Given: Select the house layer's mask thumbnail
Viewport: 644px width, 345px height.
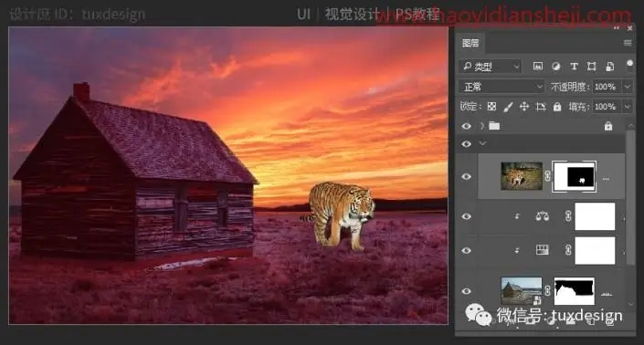Looking at the screenshot, I should pyautogui.click(x=575, y=291).
